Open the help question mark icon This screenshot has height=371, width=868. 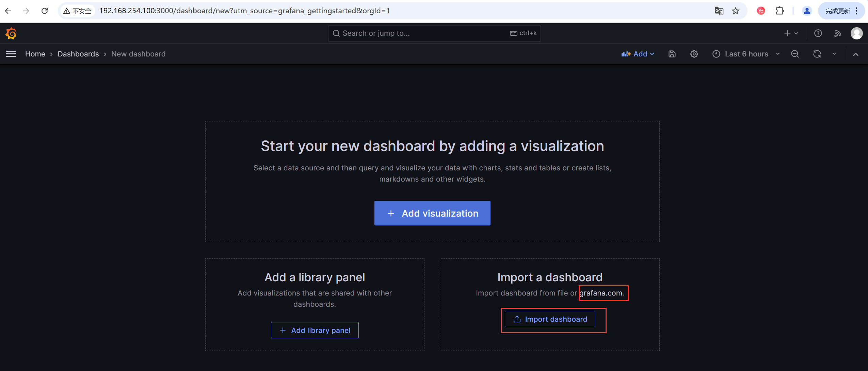[818, 33]
